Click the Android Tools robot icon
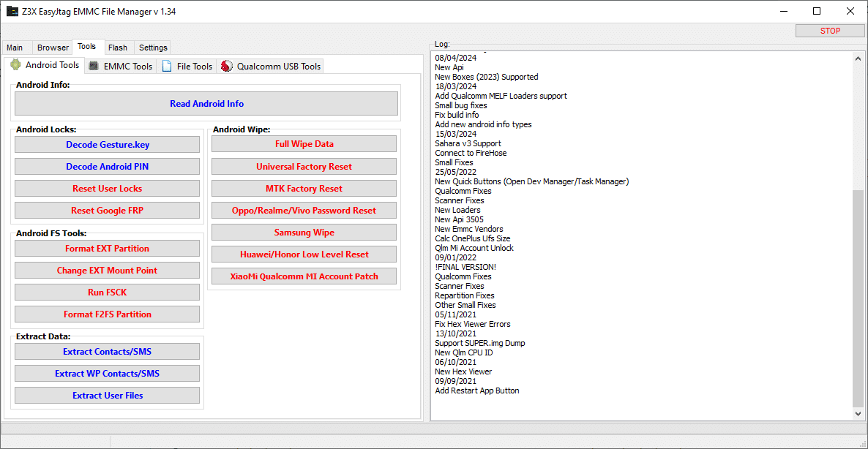Image resolution: width=868 pixels, height=449 pixels. [x=15, y=65]
